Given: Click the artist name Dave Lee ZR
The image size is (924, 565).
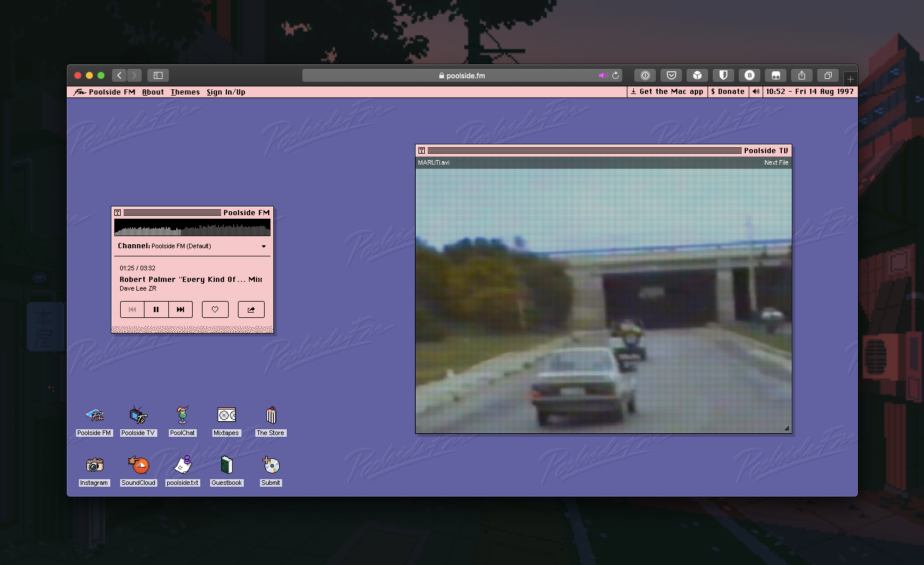Looking at the screenshot, I should [x=138, y=288].
